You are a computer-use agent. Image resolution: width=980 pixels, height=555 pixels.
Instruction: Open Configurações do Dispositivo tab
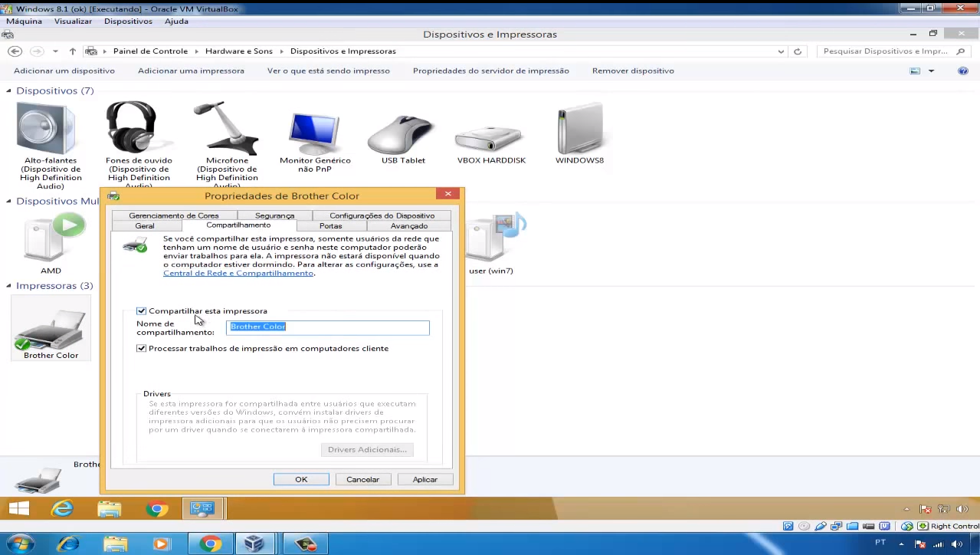(382, 216)
